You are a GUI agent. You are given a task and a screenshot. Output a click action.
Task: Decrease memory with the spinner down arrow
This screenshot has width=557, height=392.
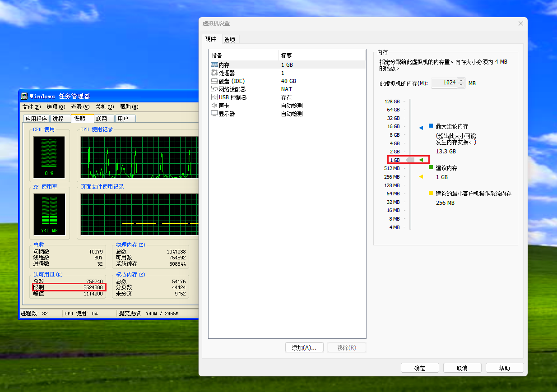point(461,85)
